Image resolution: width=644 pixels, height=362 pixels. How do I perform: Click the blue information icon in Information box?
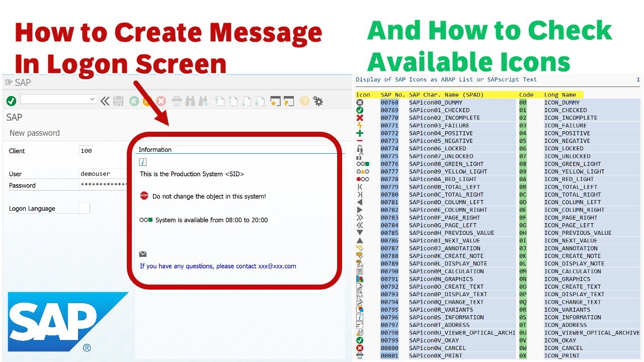(x=143, y=162)
